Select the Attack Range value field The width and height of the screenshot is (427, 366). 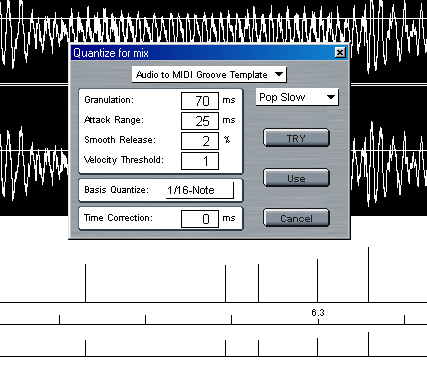tap(200, 121)
